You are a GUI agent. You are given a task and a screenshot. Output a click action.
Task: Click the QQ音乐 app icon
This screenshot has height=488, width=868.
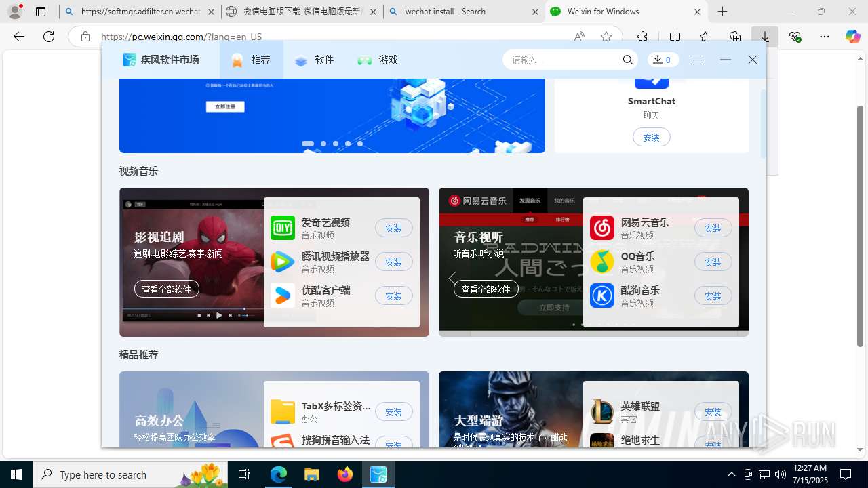(602, 262)
